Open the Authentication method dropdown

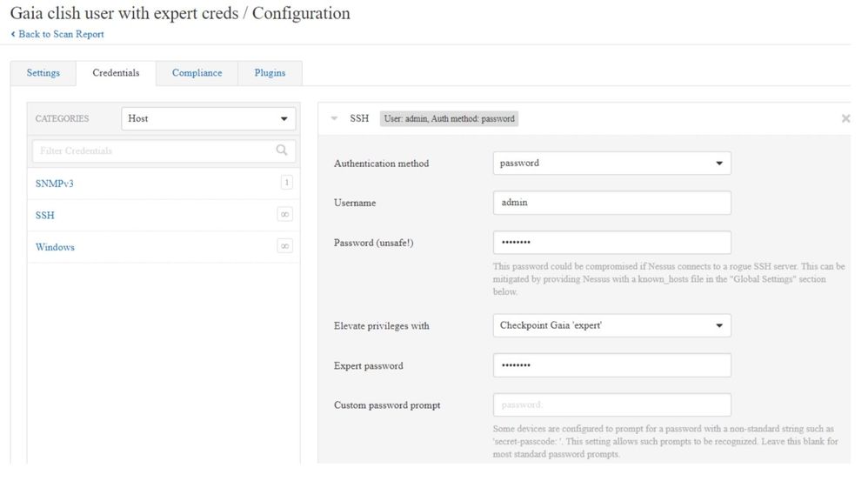point(611,163)
